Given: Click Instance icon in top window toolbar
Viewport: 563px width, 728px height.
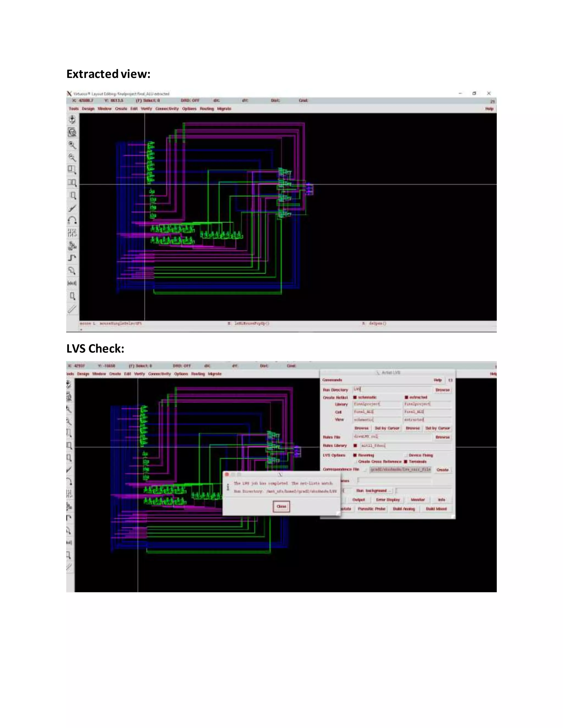Looking at the screenshot, I should coord(72,246).
